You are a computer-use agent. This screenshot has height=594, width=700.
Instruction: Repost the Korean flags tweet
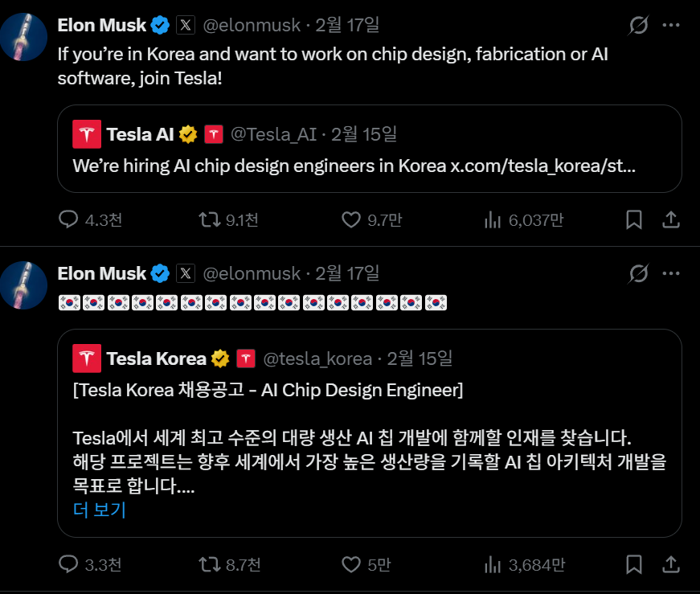point(208,565)
